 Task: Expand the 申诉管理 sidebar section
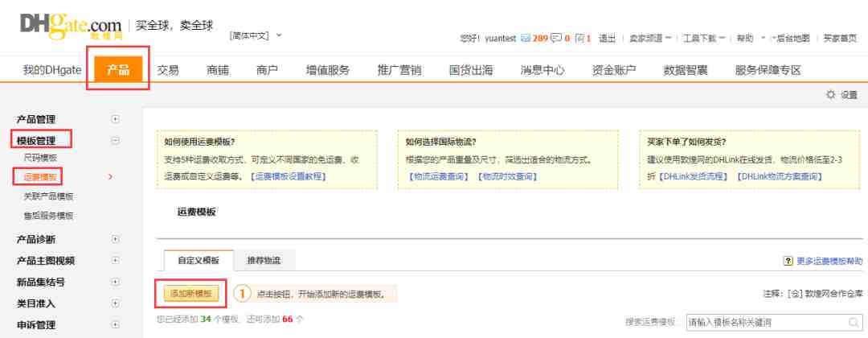coord(115,324)
